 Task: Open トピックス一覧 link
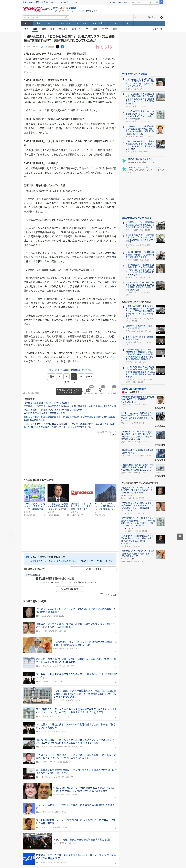tap(155, 29)
